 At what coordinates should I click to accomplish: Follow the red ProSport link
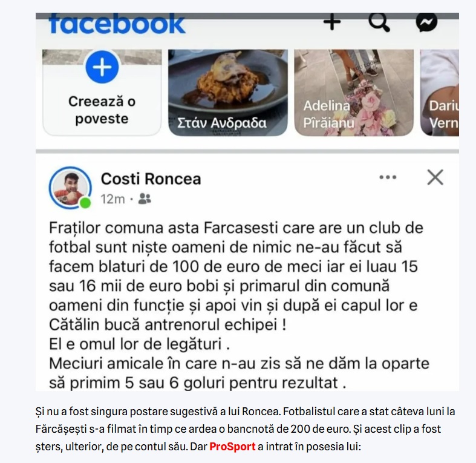click(232, 446)
